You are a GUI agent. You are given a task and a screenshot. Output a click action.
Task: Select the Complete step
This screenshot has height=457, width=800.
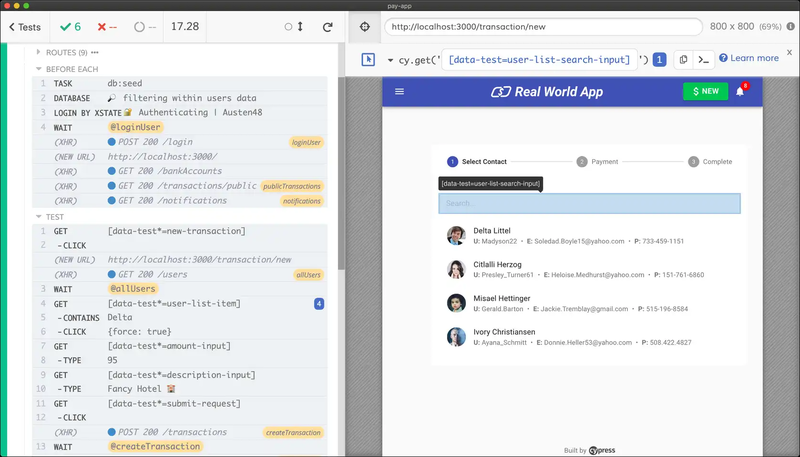pos(710,162)
